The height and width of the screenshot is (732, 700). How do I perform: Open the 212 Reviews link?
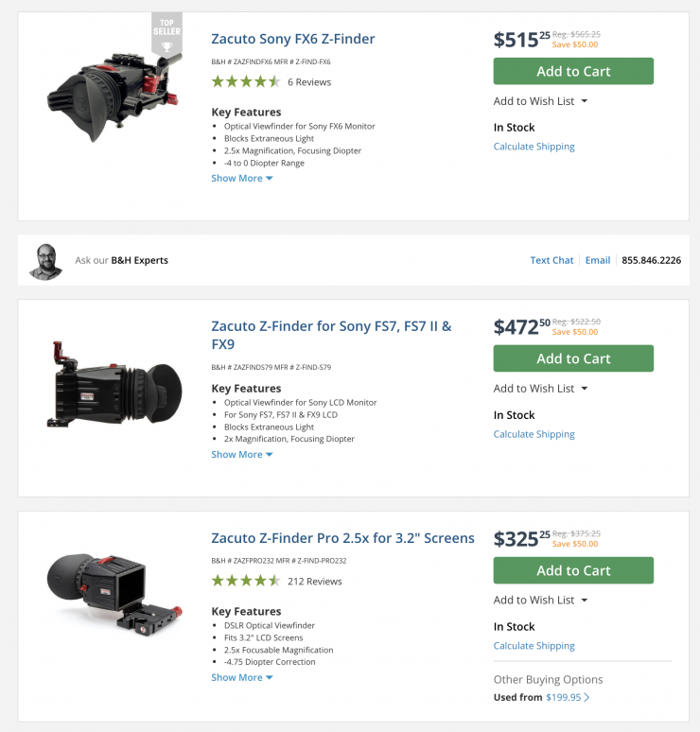pos(314,582)
